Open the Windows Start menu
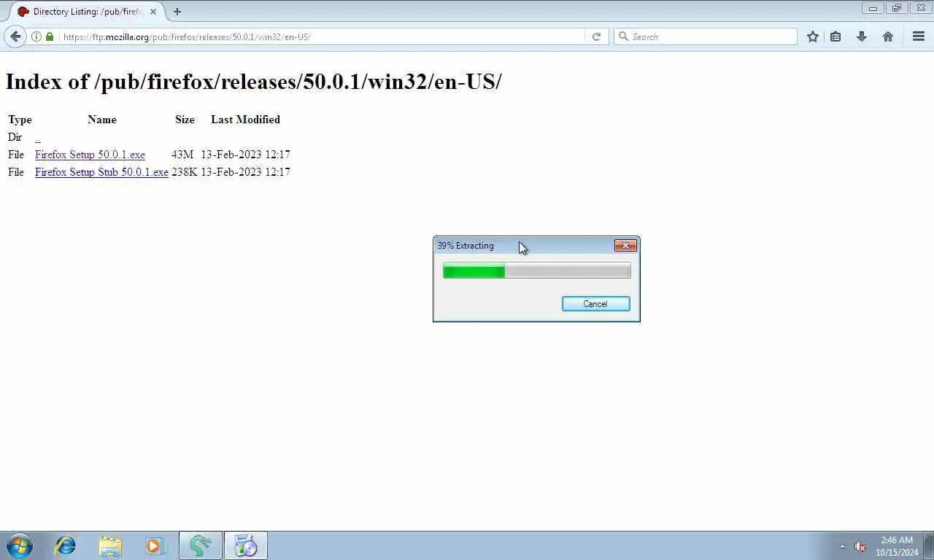The image size is (934, 560). [20, 545]
